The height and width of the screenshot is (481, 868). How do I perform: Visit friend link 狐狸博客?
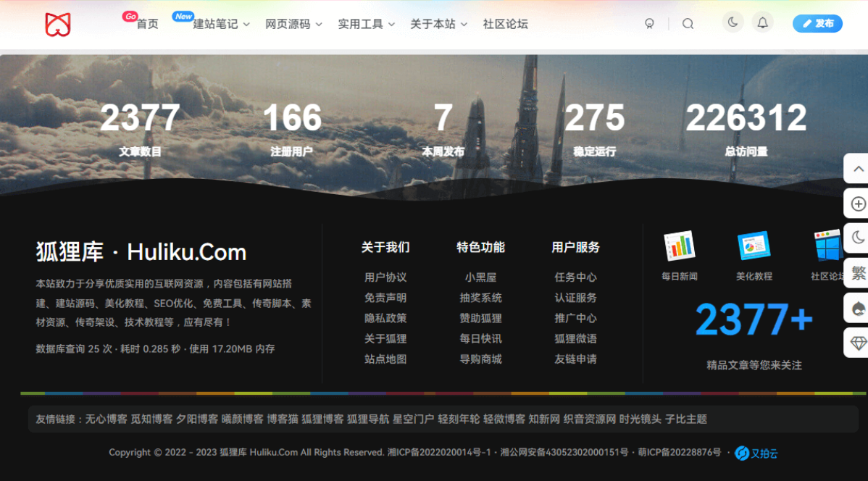point(322,419)
